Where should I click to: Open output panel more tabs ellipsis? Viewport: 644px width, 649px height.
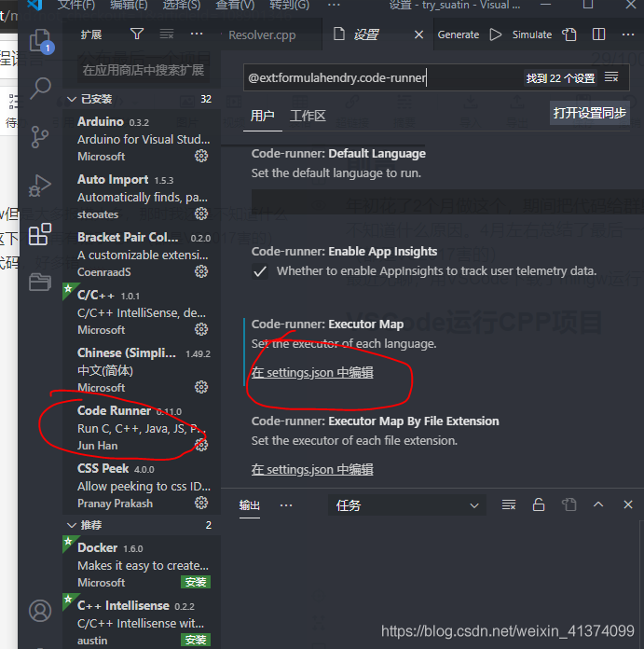pyautogui.click(x=286, y=505)
